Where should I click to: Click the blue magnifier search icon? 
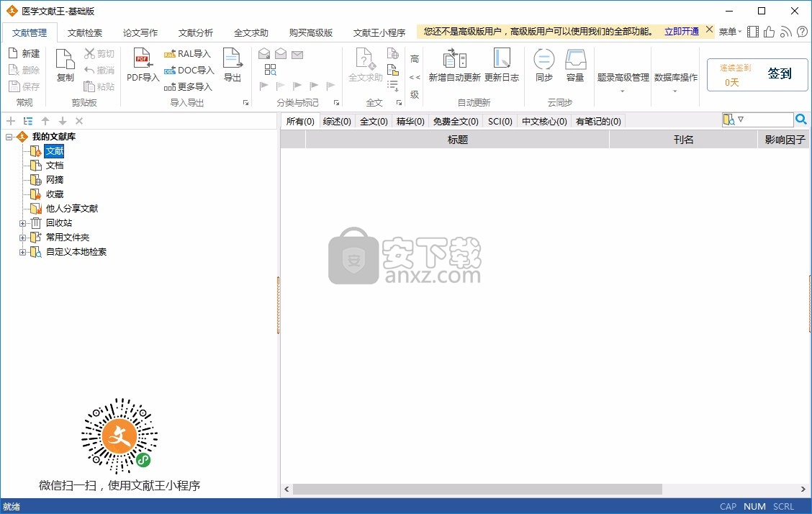pos(801,120)
